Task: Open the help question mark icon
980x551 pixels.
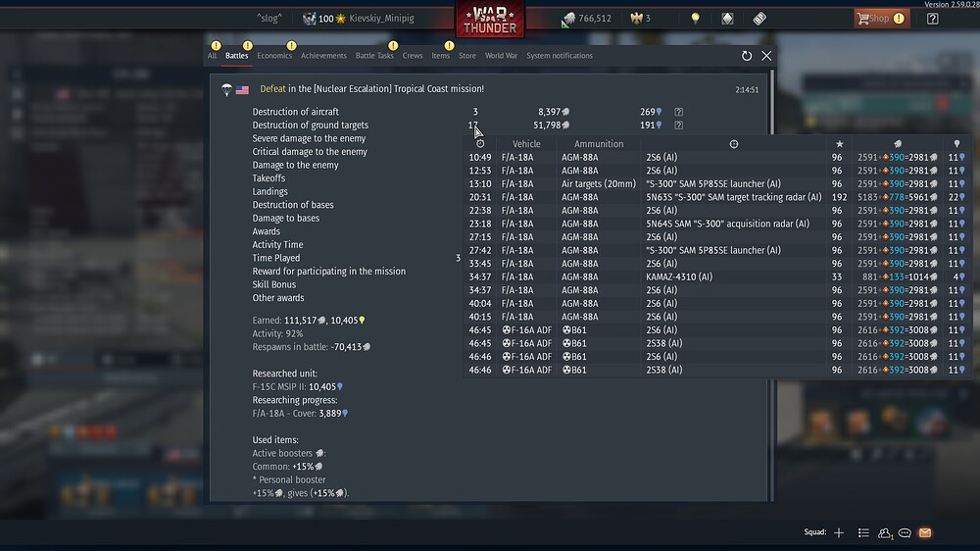Action: (x=933, y=18)
